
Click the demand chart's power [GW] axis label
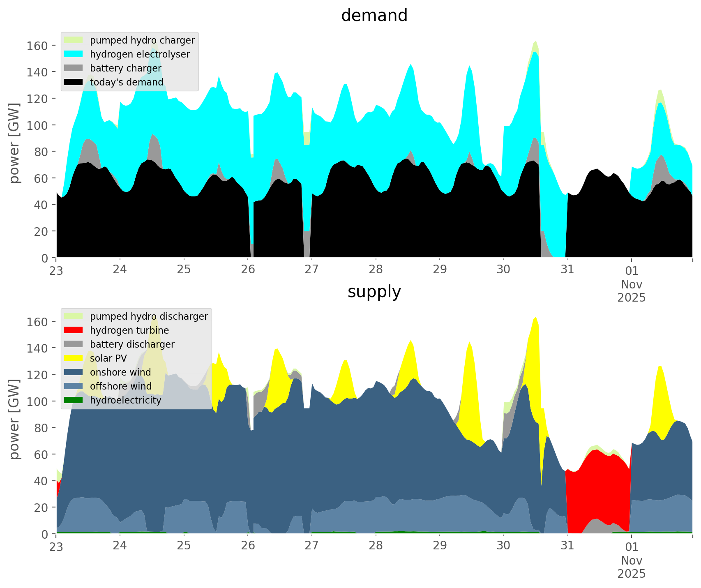tap(14, 143)
